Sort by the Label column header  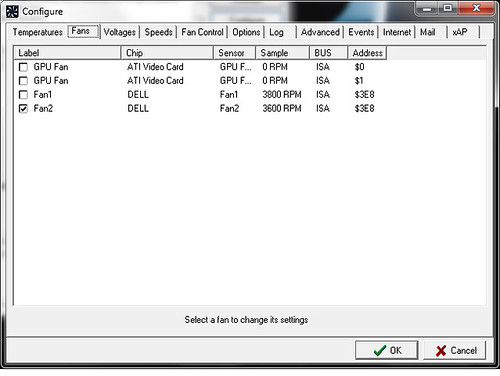(67, 53)
